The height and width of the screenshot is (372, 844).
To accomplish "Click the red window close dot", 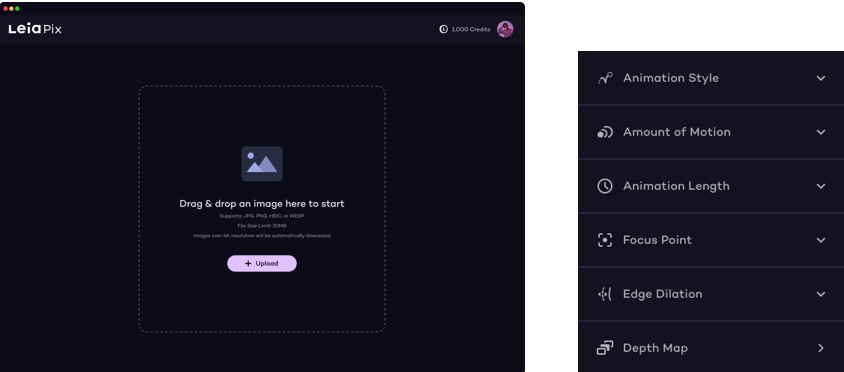I will (x=6, y=9).
